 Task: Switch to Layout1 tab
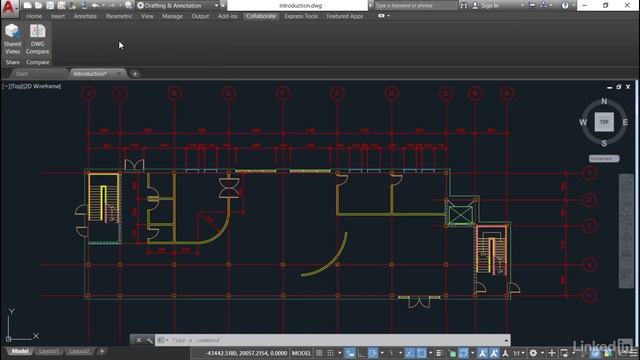coord(49,351)
